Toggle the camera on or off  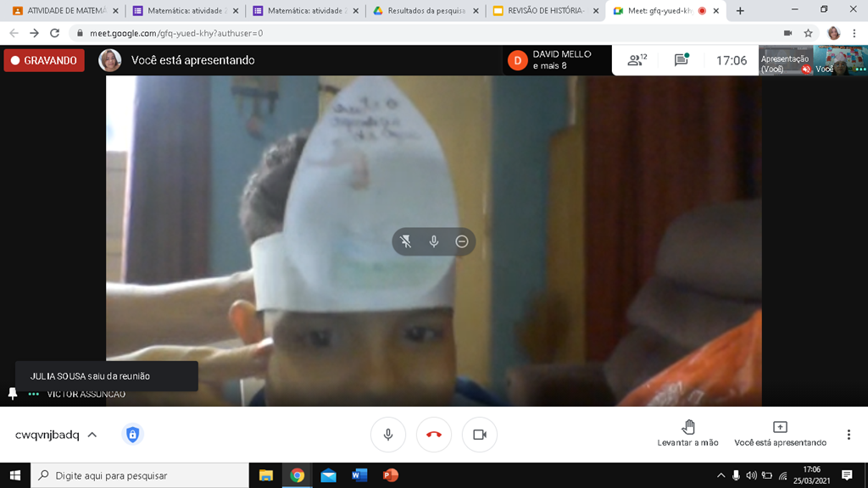click(480, 435)
